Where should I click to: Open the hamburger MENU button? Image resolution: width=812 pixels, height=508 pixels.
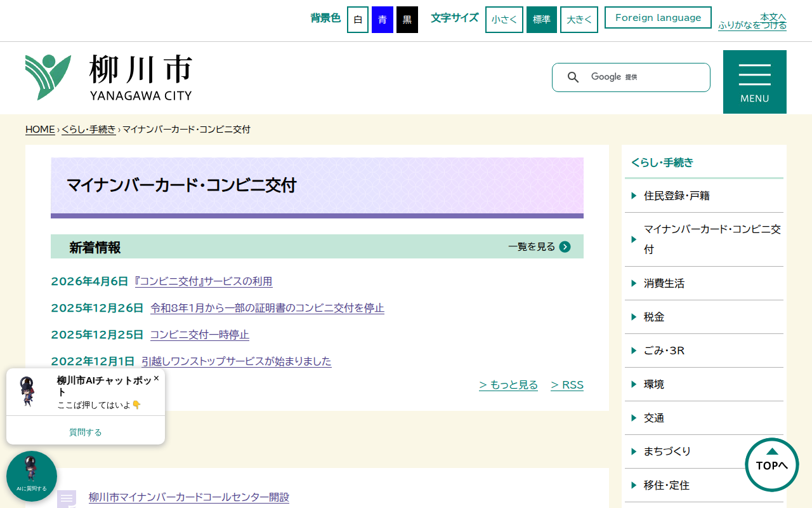coord(754,82)
